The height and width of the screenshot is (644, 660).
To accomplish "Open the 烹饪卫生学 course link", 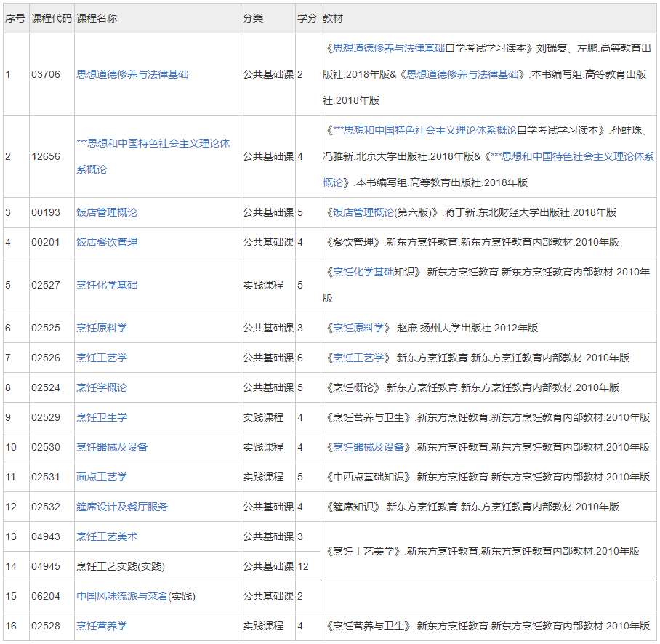I will click(102, 417).
